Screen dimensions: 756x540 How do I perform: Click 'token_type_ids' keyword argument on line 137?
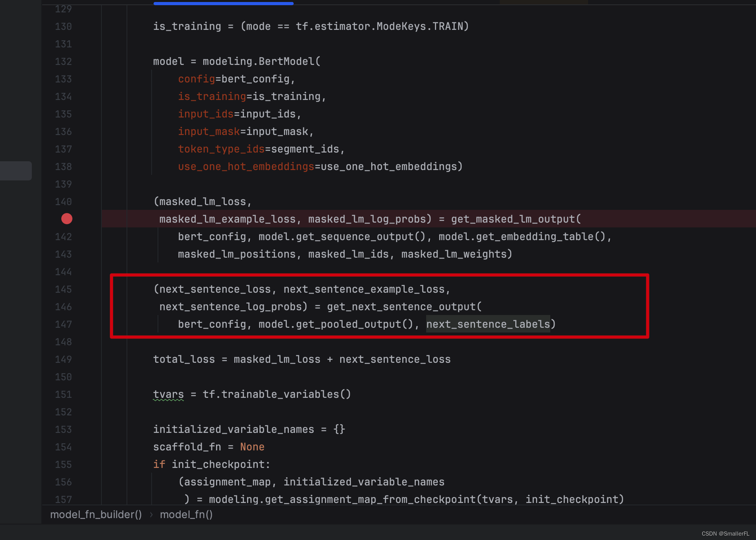click(x=221, y=149)
